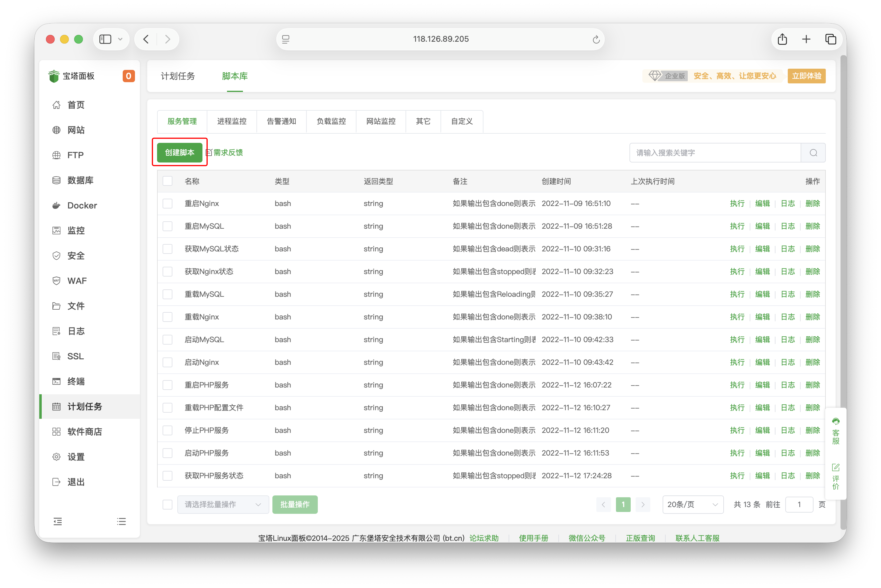881x588 pixels.
Task: Click the customer service (客服) headset icon
Action: click(x=836, y=422)
